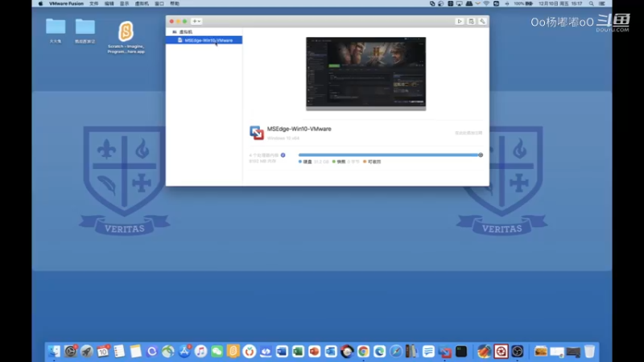Viewport: 644px width, 362px height.
Task: Click the date and time in menu bar
Action: [x=560, y=4]
